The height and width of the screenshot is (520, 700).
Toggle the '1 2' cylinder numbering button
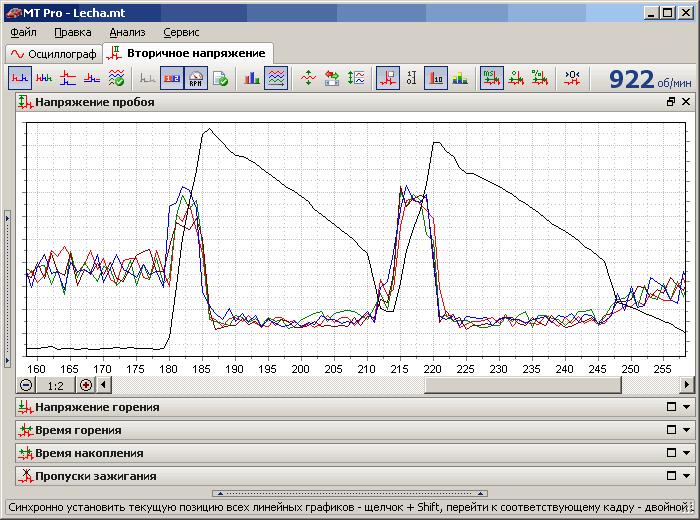pos(172,78)
